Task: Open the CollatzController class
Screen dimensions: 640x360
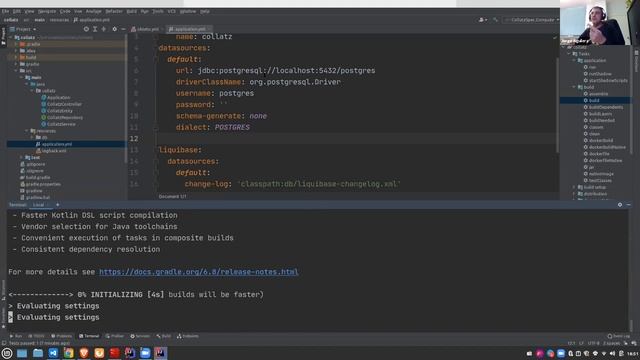Action: pyautogui.click(x=61, y=104)
